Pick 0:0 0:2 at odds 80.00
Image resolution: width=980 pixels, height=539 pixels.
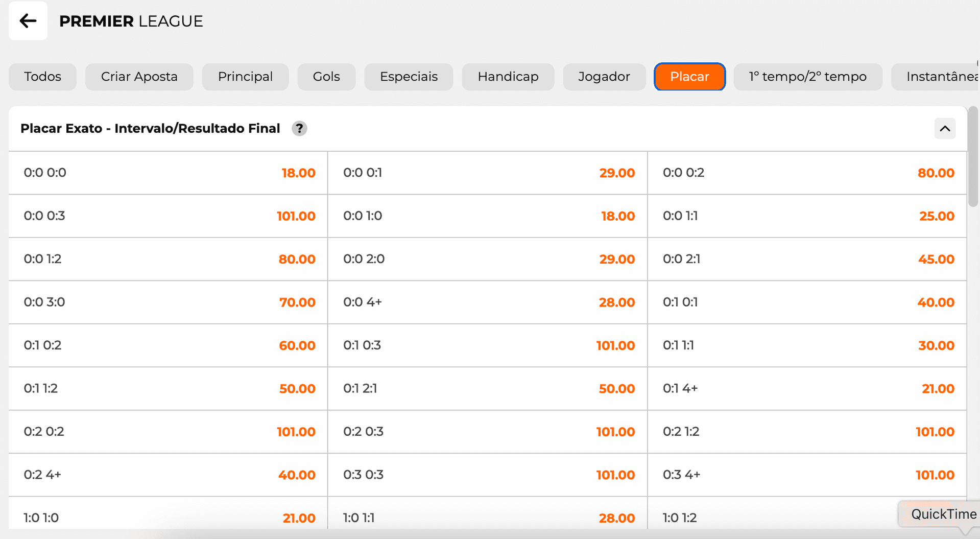(x=807, y=173)
